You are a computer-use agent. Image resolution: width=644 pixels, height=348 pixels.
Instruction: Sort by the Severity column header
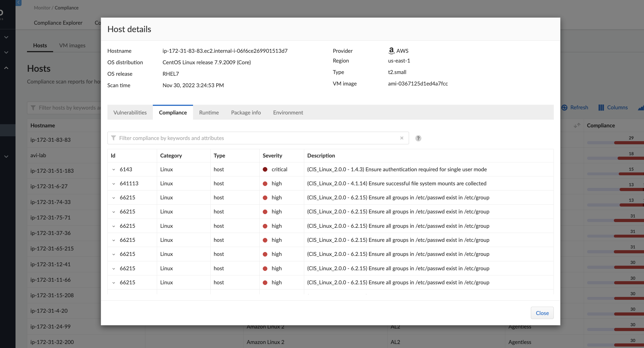272,155
